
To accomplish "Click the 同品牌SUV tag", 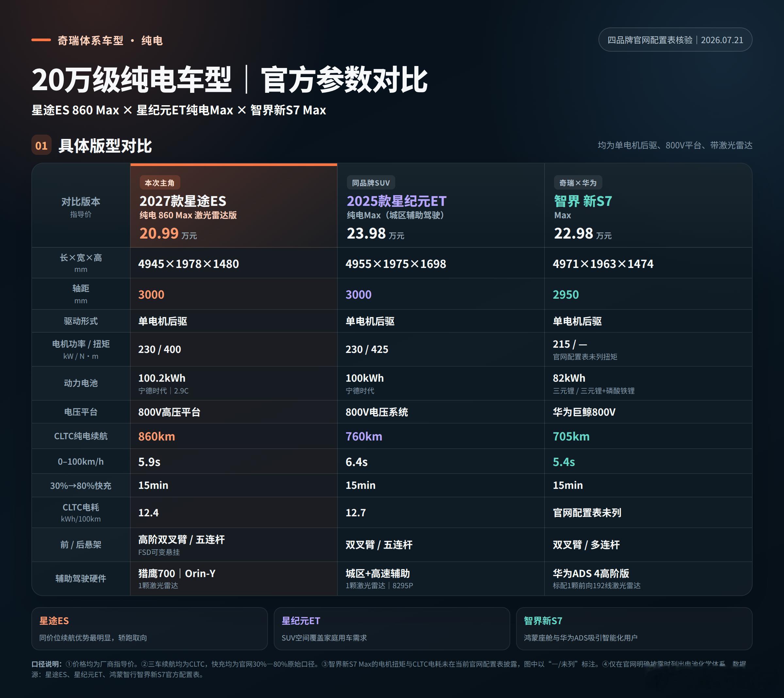I will pos(371,183).
